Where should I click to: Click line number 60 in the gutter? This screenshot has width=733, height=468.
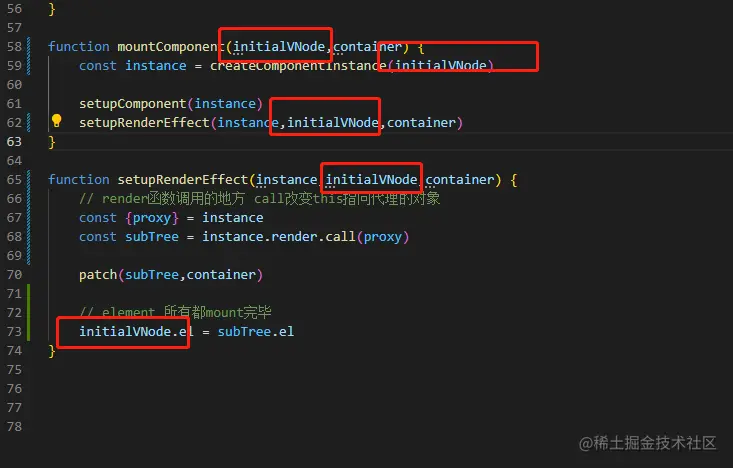[14, 85]
